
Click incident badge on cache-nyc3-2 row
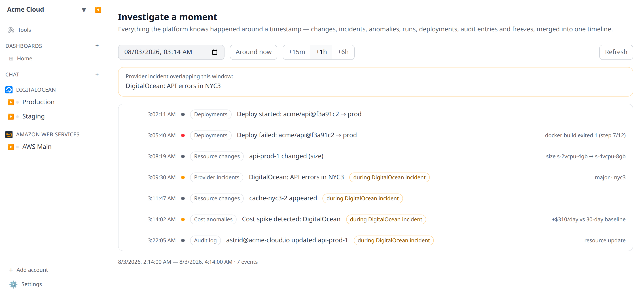[362, 198]
